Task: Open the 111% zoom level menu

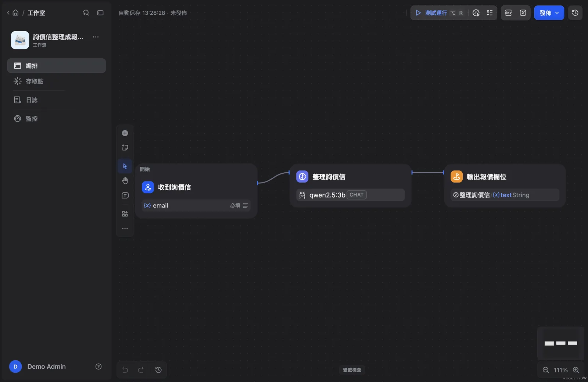Action: click(x=561, y=370)
